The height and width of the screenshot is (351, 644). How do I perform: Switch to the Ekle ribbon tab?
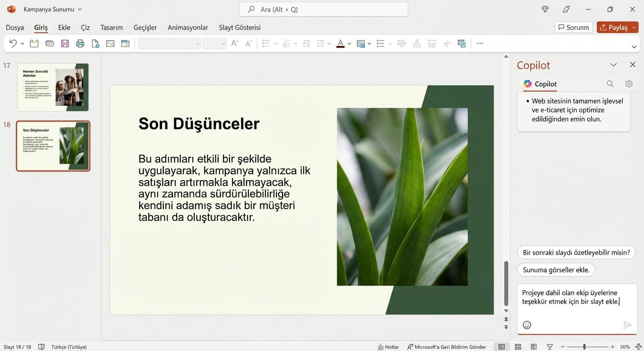pos(64,27)
